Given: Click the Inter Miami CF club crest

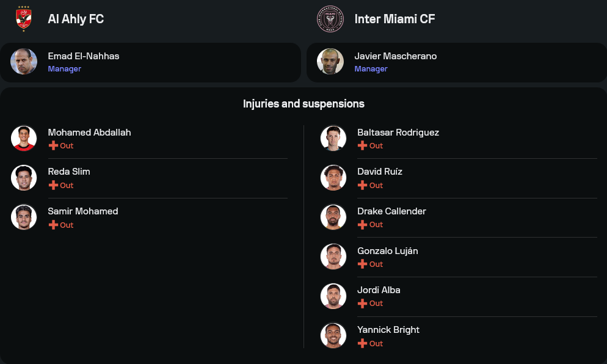Looking at the screenshot, I should [x=330, y=19].
